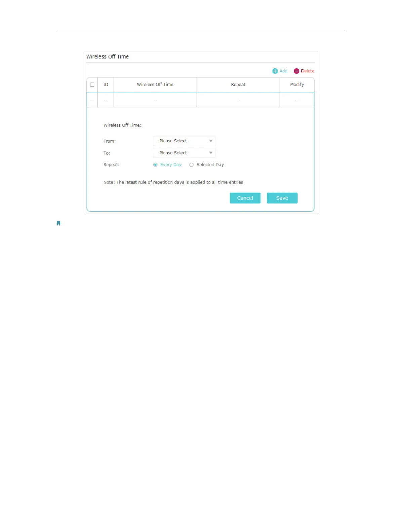Select the Every Day repeat option
402x532 pixels.
click(155, 165)
